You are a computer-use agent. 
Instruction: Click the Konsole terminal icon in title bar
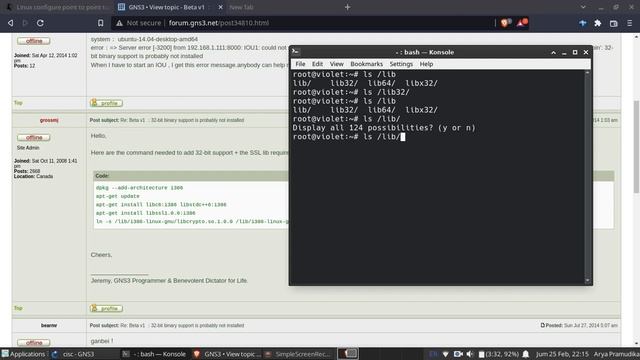click(x=296, y=52)
